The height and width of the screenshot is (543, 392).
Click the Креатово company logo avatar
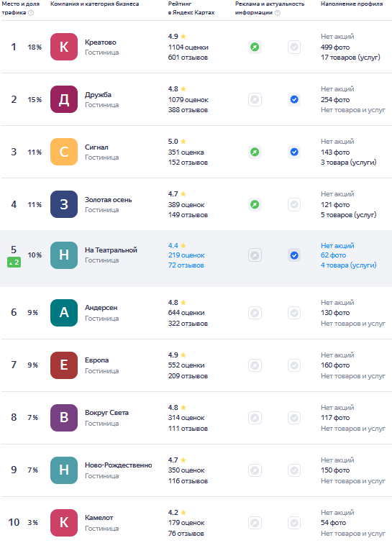coord(64,47)
